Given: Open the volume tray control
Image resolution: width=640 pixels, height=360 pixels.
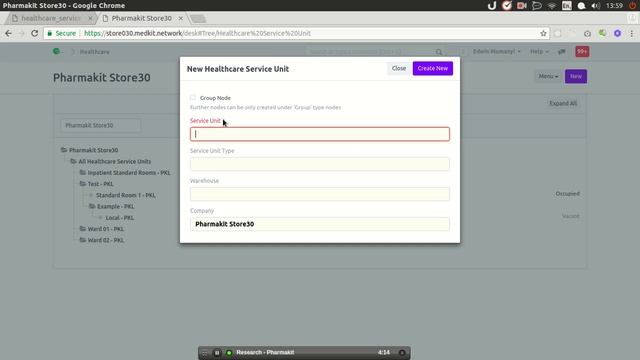Looking at the screenshot, I should point(596,6).
